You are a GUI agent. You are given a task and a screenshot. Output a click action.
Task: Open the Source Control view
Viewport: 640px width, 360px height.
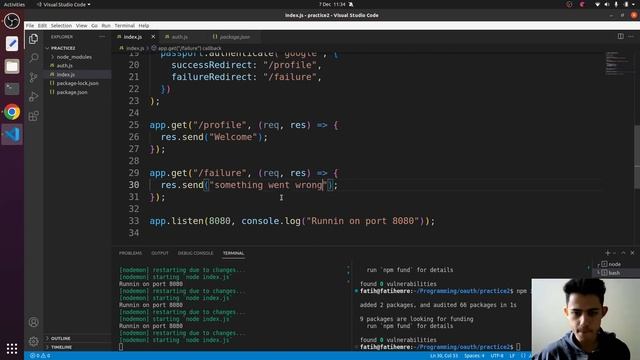point(33,77)
